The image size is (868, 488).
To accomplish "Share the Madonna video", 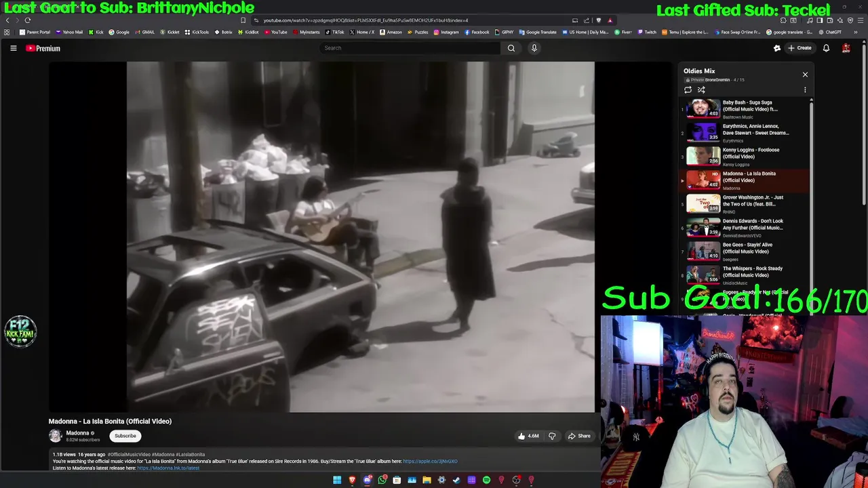I will click(x=579, y=436).
